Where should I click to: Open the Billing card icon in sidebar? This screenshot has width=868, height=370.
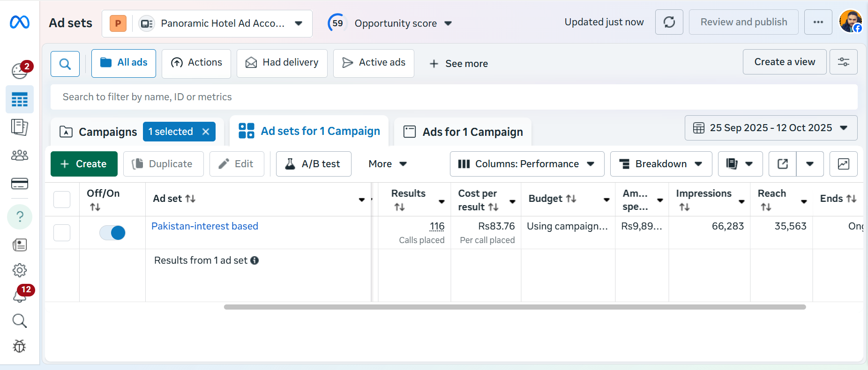pyautogui.click(x=20, y=184)
